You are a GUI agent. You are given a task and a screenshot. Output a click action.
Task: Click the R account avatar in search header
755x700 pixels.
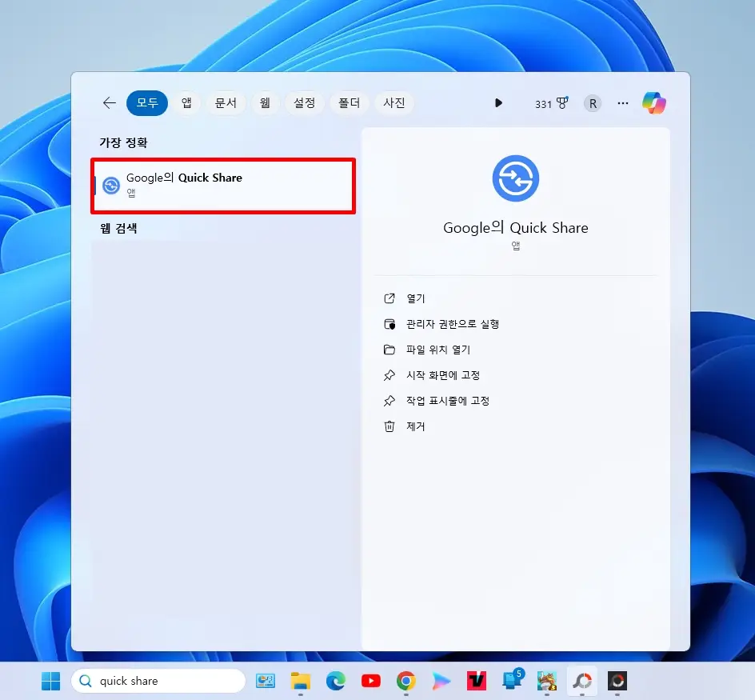coord(593,103)
